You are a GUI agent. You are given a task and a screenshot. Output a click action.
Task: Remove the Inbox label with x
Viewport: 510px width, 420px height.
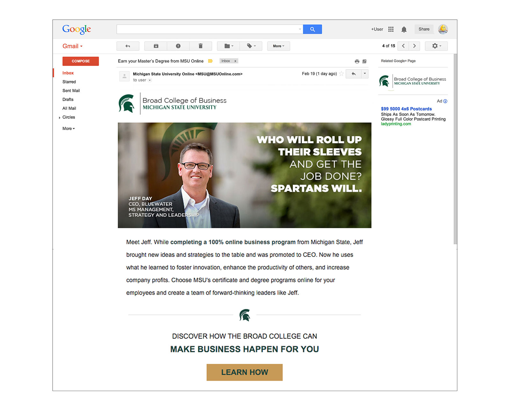pos(235,61)
